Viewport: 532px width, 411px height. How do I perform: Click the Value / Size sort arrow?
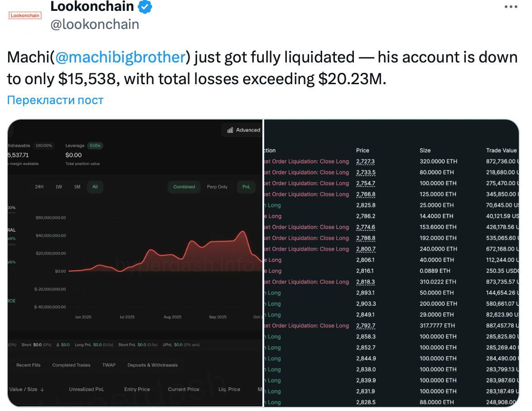click(42, 390)
